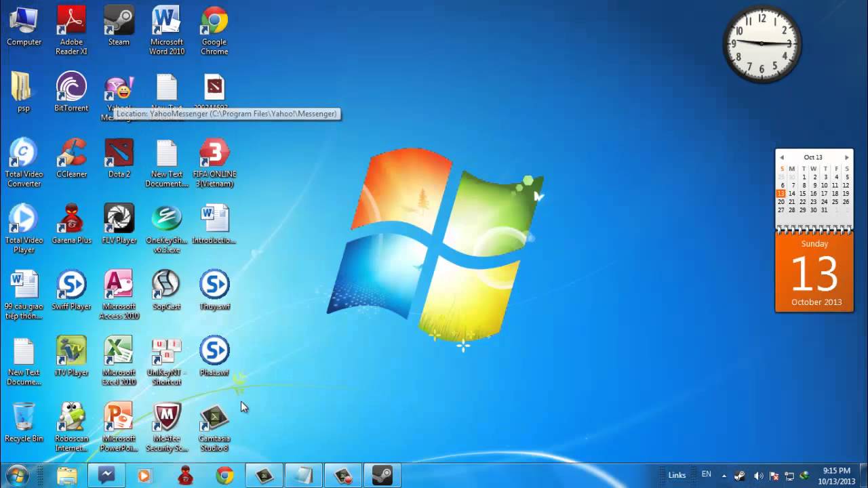Launch BitTorrent from the desktop
The width and height of the screenshot is (868, 488).
(x=71, y=93)
